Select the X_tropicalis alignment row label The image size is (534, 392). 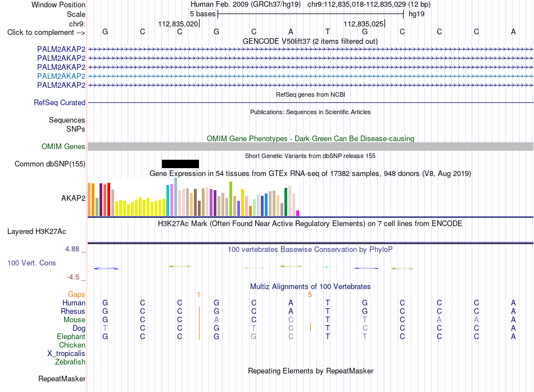(66, 354)
